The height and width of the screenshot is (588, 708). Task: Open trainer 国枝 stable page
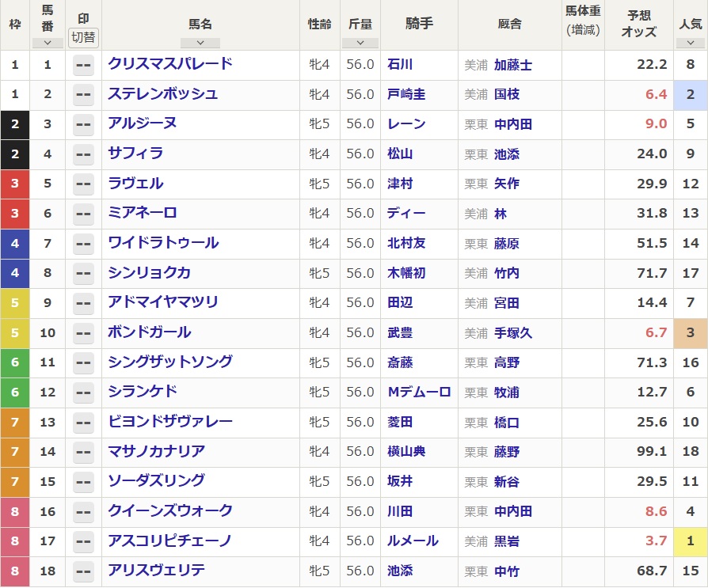click(507, 95)
